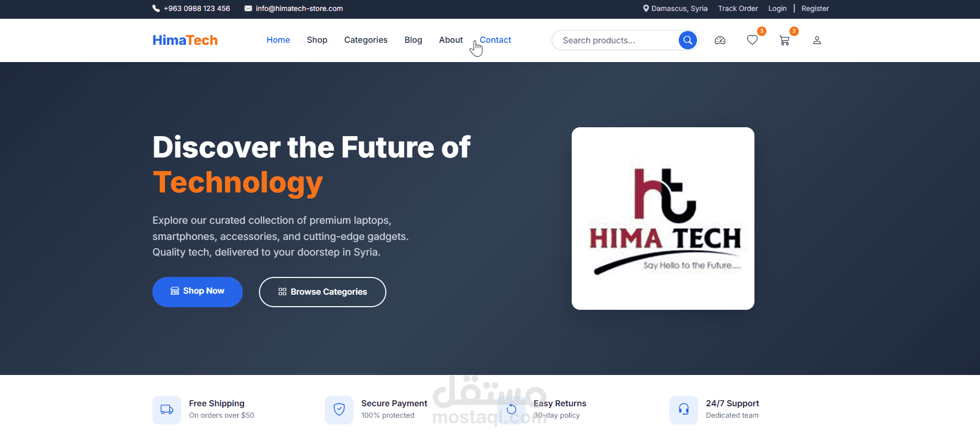980x436 pixels.
Task: Click the phone icon in top bar
Action: pos(156,8)
